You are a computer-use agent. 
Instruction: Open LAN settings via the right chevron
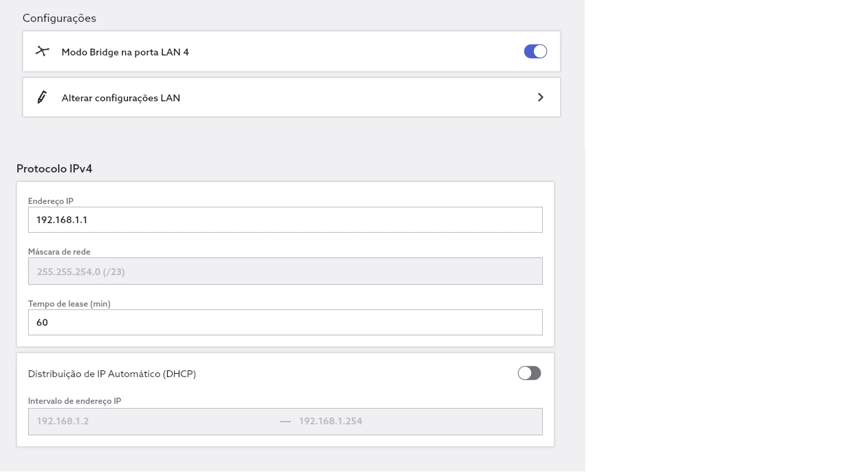point(540,97)
